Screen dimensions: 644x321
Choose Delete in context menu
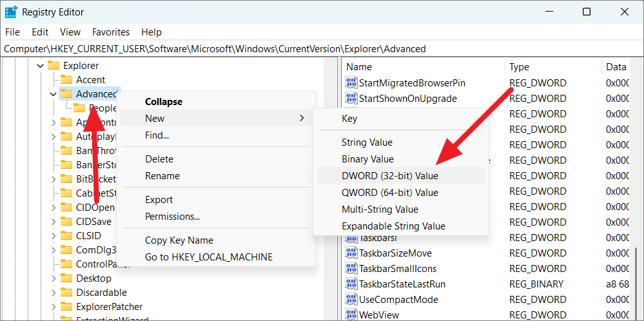click(217, 159)
